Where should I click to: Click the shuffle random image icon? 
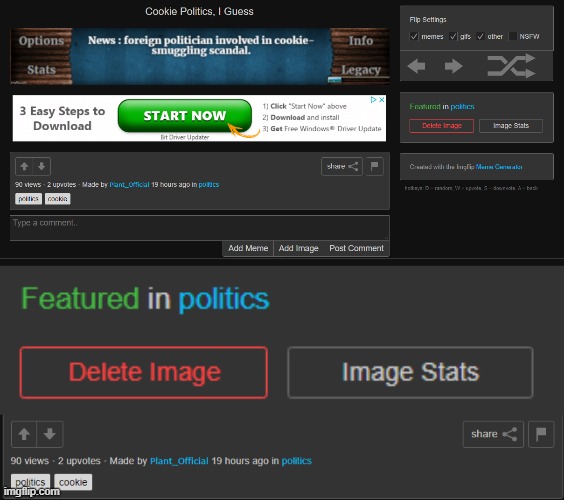(x=511, y=66)
